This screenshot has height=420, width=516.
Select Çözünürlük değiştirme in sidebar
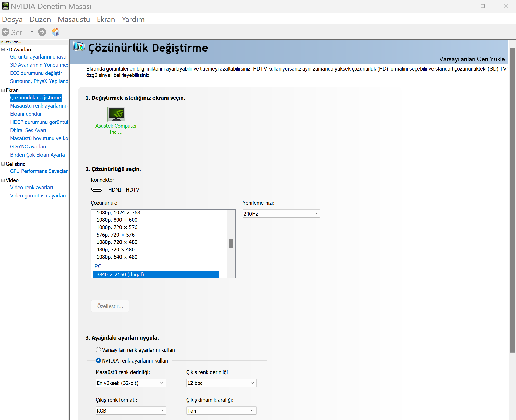pos(35,98)
